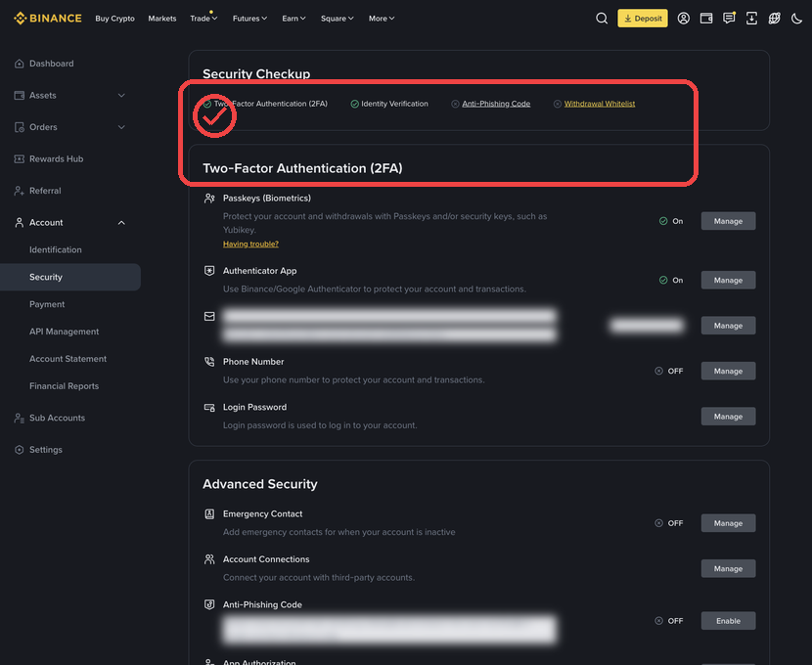This screenshot has width=812, height=665.
Task: Enable the Anti-Phishing Code
Action: coord(728,621)
